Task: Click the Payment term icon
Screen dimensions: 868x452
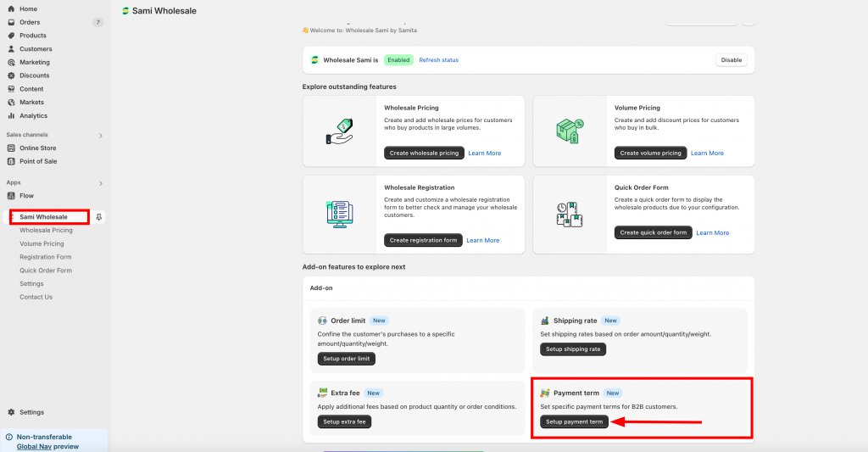Action: click(545, 393)
